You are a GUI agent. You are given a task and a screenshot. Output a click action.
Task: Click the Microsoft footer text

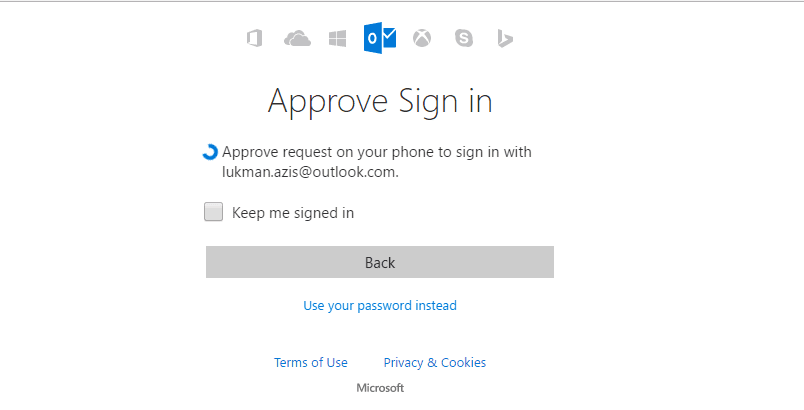(380, 388)
